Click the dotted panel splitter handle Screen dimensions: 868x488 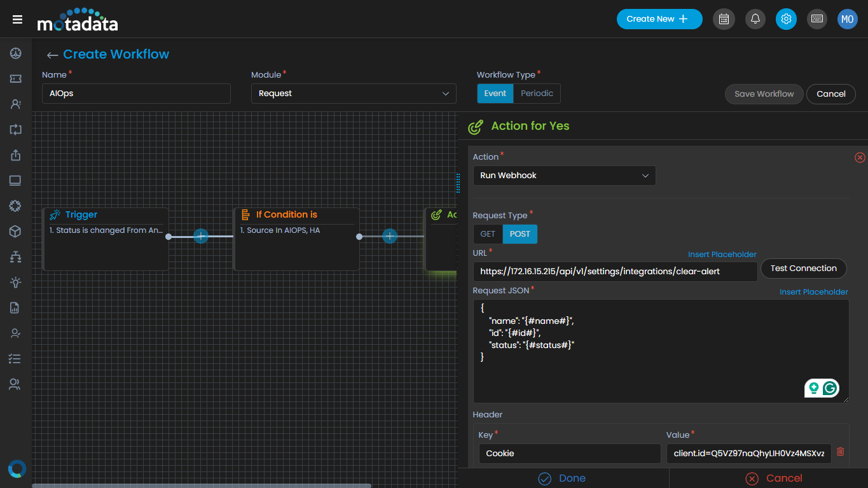tap(458, 183)
